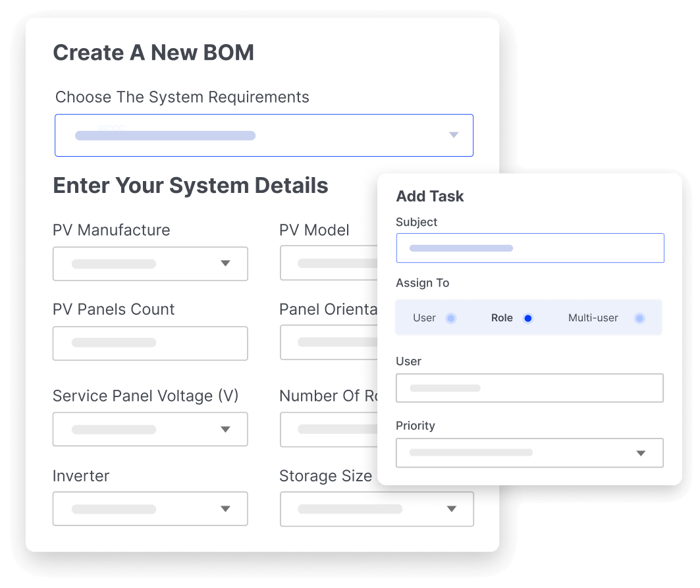This screenshot has height=588, width=700.
Task: Select the User radio button
Action: click(x=451, y=318)
